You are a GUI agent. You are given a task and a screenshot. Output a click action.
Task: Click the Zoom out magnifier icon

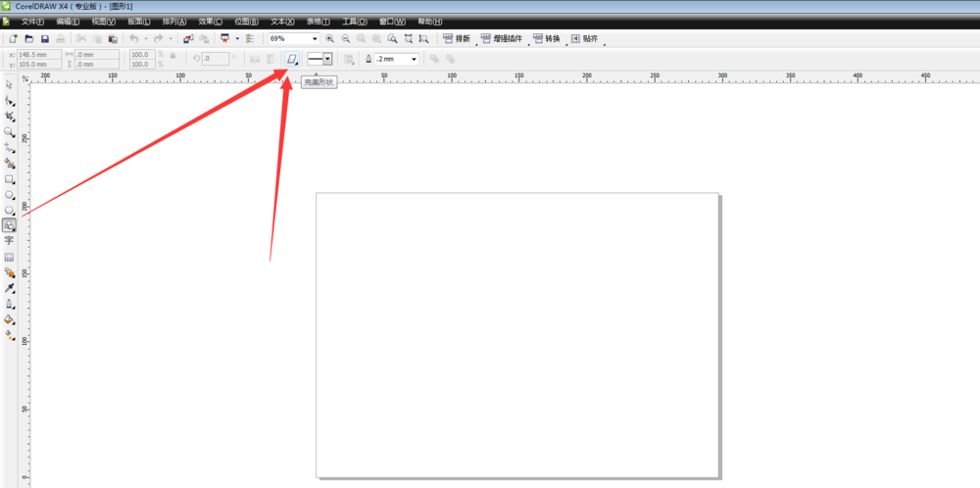tap(346, 39)
